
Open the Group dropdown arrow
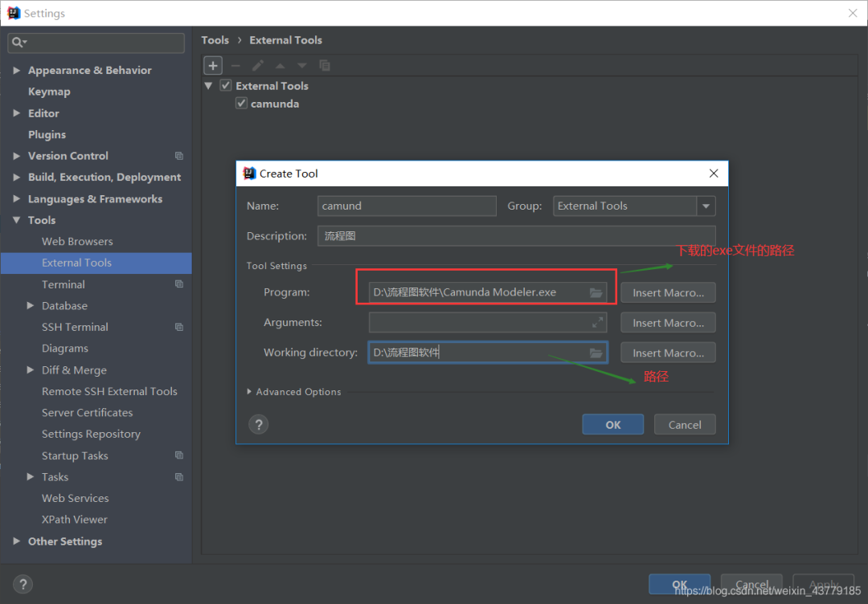[706, 206]
